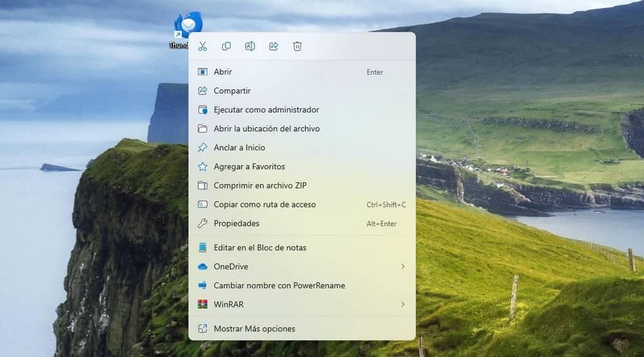
Task: Click the pin icon beside Anclar a Inicio
Action: (x=202, y=147)
